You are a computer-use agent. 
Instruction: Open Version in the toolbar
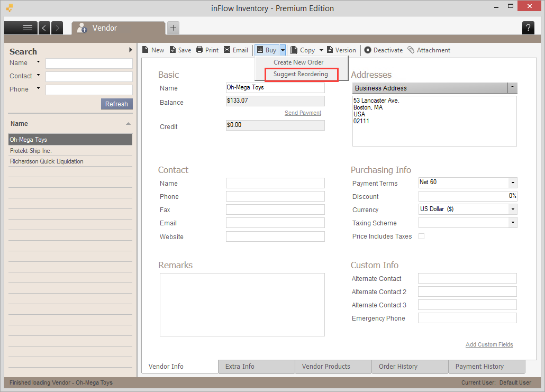click(341, 50)
